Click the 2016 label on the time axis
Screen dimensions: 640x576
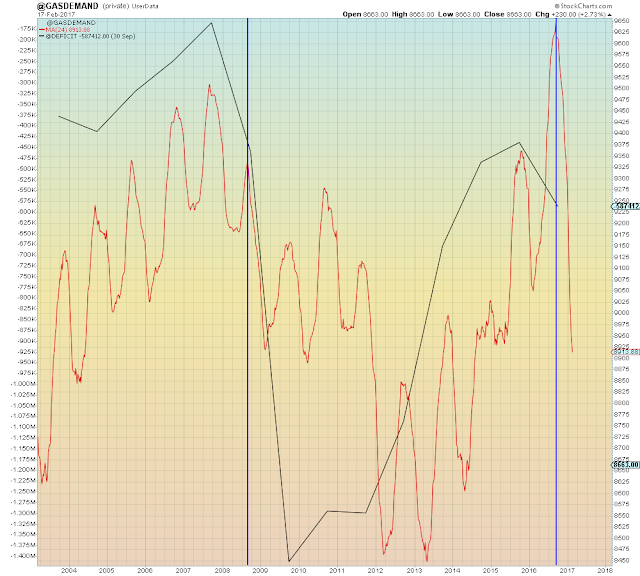tap(529, 571)
